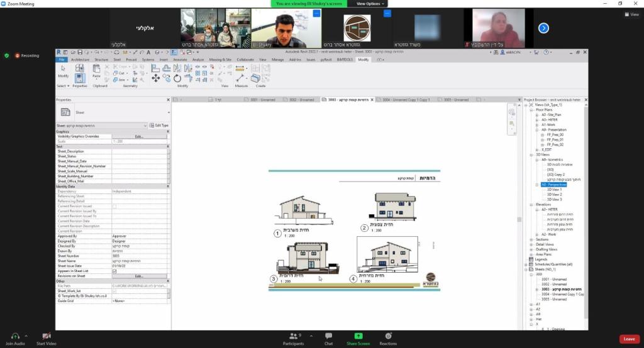This screenshot has width=644, height=348.
Task: Click the Revit R application logo
Action: coord(58,52)
